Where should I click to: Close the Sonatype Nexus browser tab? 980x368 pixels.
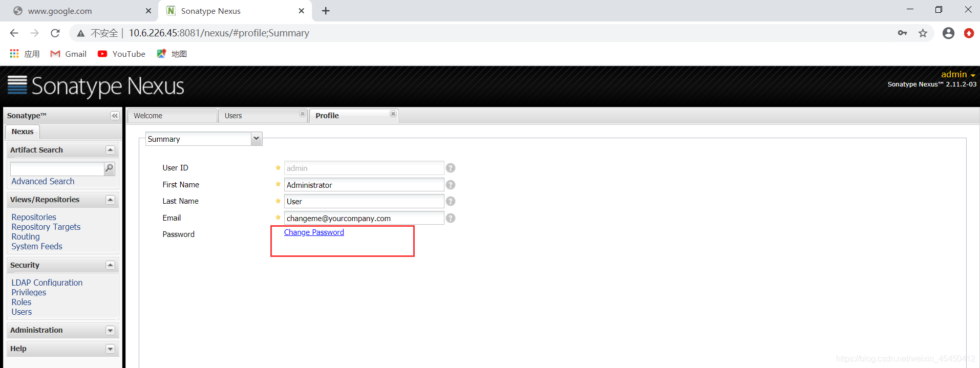pyautogui.click(x=301, y=11)
